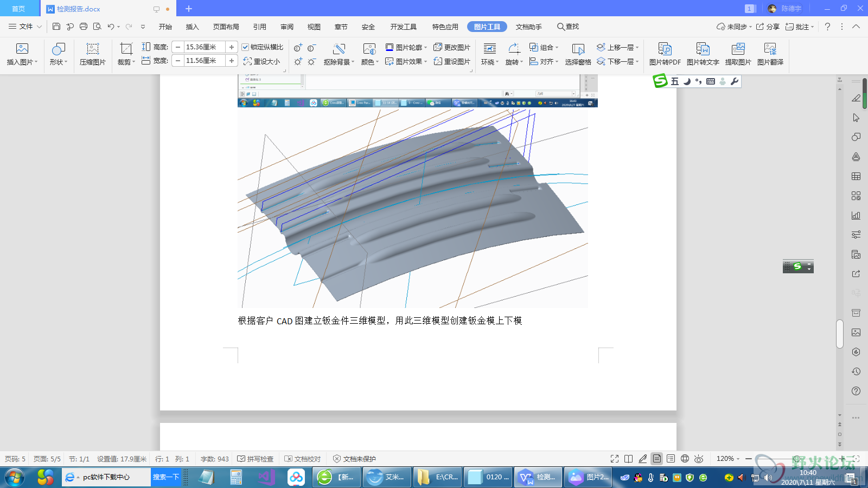
Task: Click Reset Size (重设大小) button
Action: pyautogui.click(x=261, y=61)
